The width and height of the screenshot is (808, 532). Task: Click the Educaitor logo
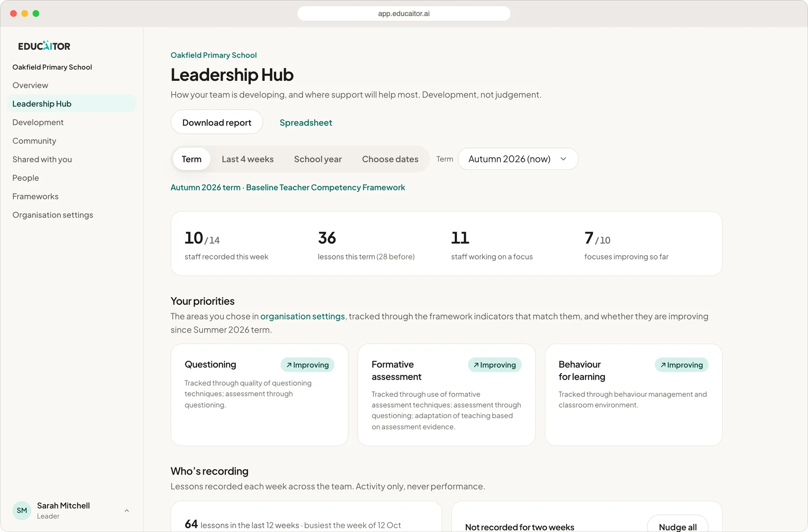[x=44, y=46]
